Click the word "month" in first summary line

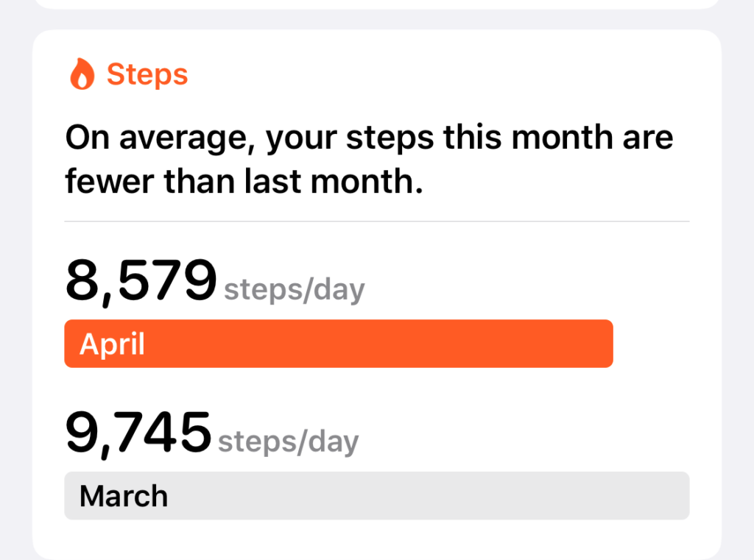point(562,138)
